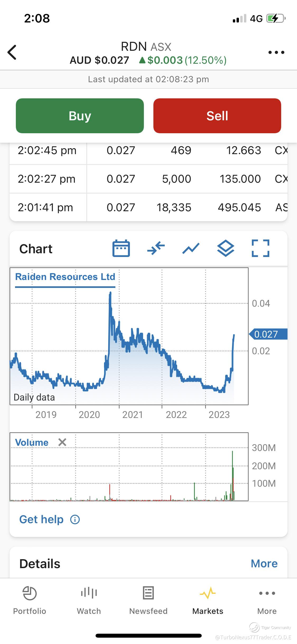Tap the RDN ASX ticker title
Viewport: 297px width, 644px height.
click(x=146, y=47)
